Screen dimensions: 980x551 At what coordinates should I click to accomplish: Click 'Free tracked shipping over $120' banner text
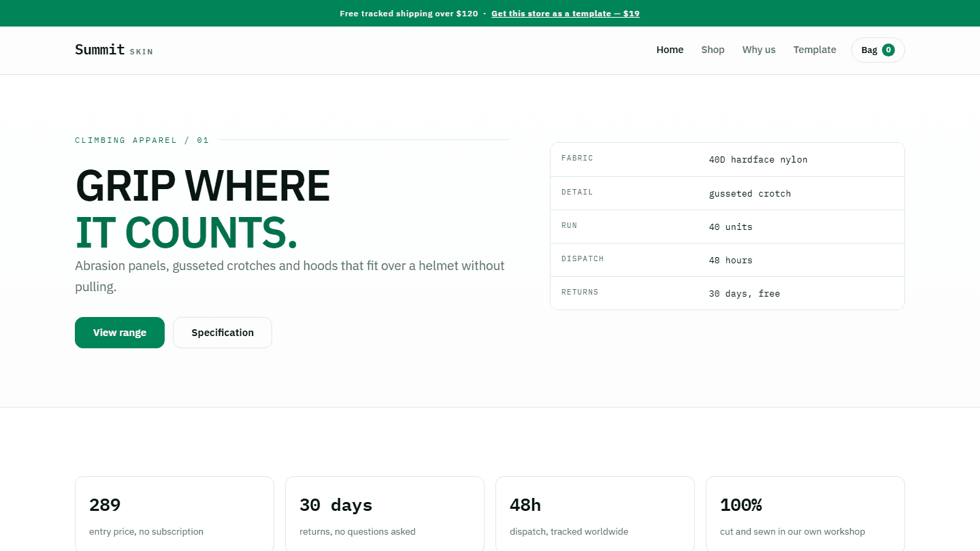(x=409, y=14)
